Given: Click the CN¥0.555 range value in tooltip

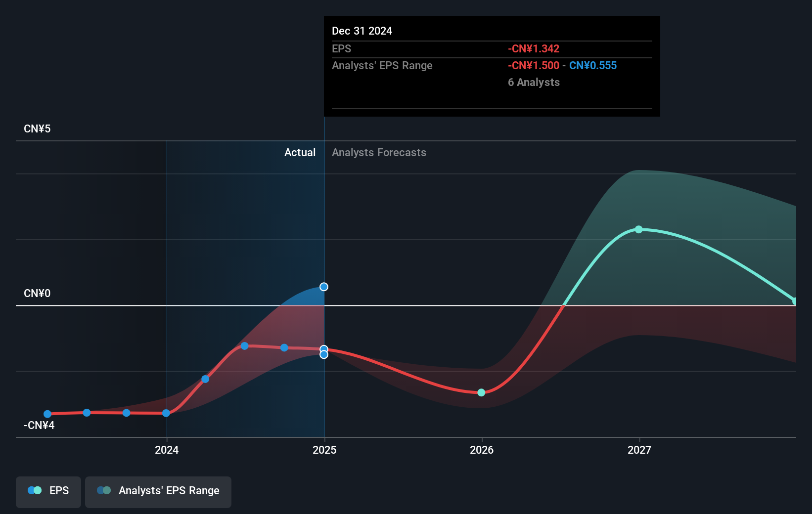Looking at the screenshot, I should coord(593,65).
